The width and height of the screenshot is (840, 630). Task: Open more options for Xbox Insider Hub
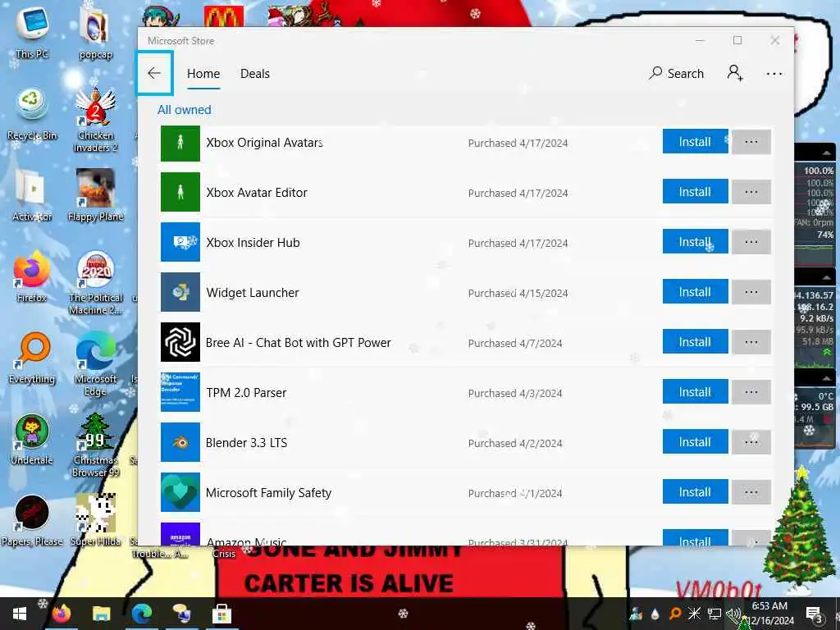pos(751,242)
